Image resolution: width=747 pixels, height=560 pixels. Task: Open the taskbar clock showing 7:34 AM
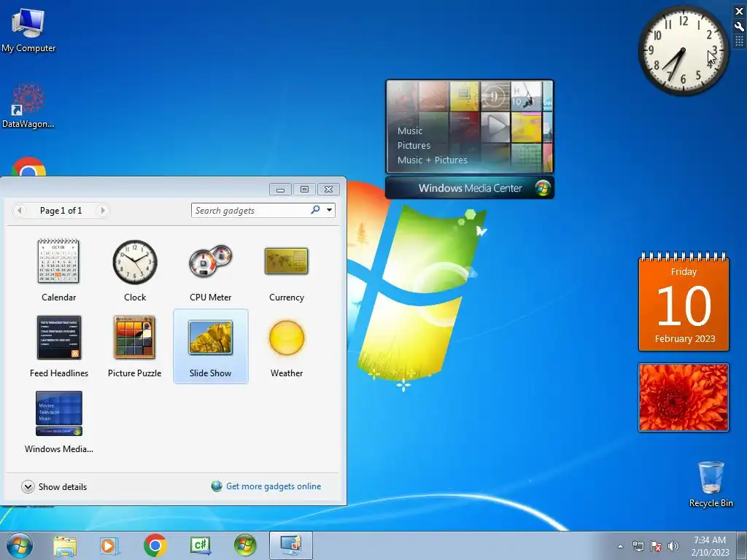(710, 546)
